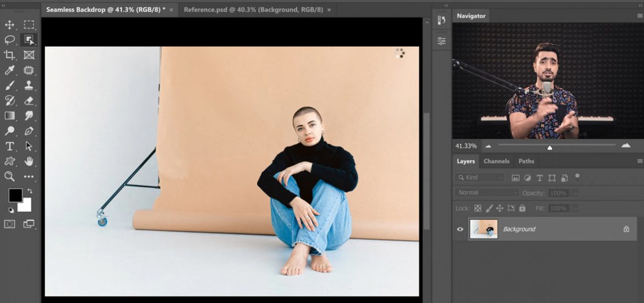Select the Zoom magnifier tool

[x=9, y=176]
